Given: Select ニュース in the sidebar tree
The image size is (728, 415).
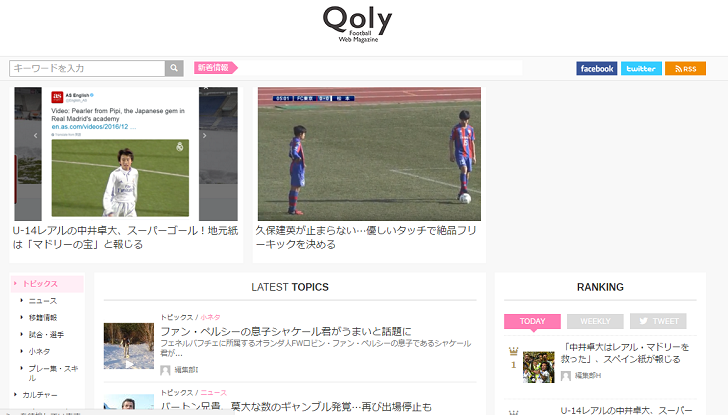Looking at the screenshot, I should click(43, 301).
